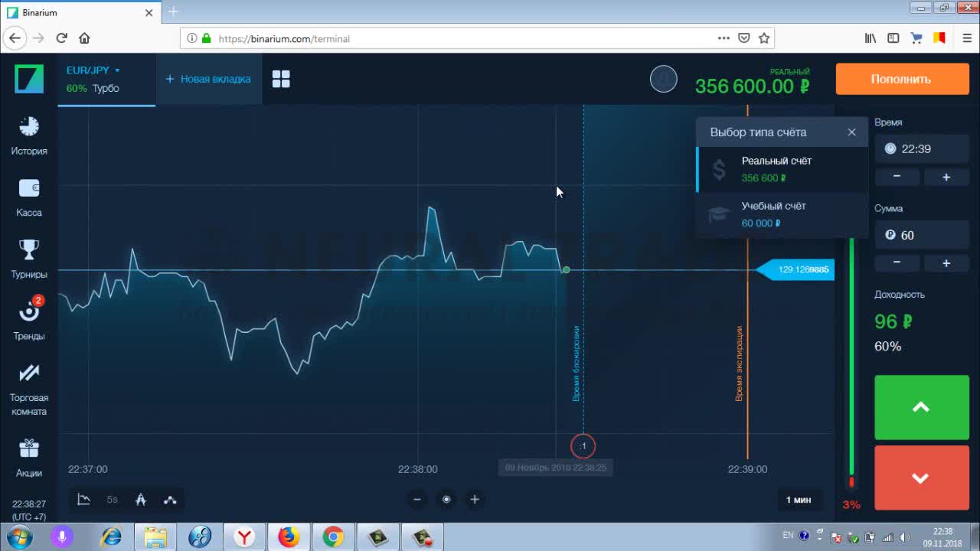Click the red Down trade button

click(922, 478)
